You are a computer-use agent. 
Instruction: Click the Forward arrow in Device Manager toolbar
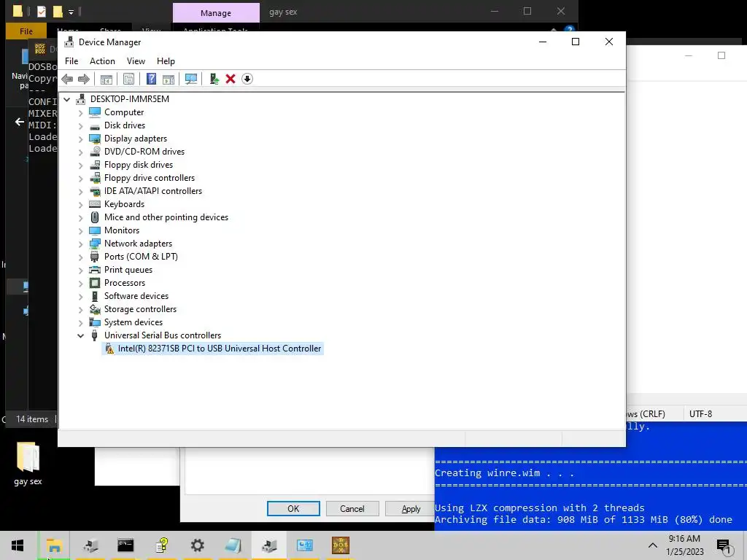tap(84, 79)
